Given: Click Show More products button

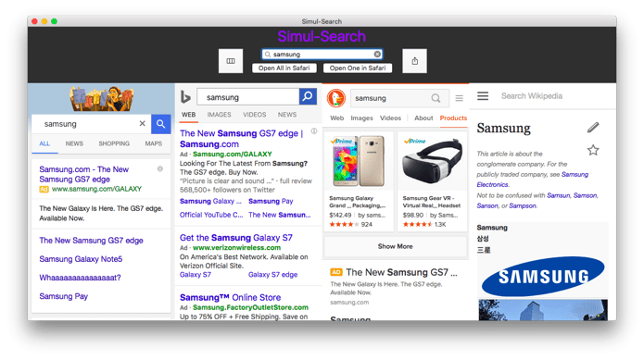Looking at the screenshot, I should pyautogui.click(x=395, y=246).
